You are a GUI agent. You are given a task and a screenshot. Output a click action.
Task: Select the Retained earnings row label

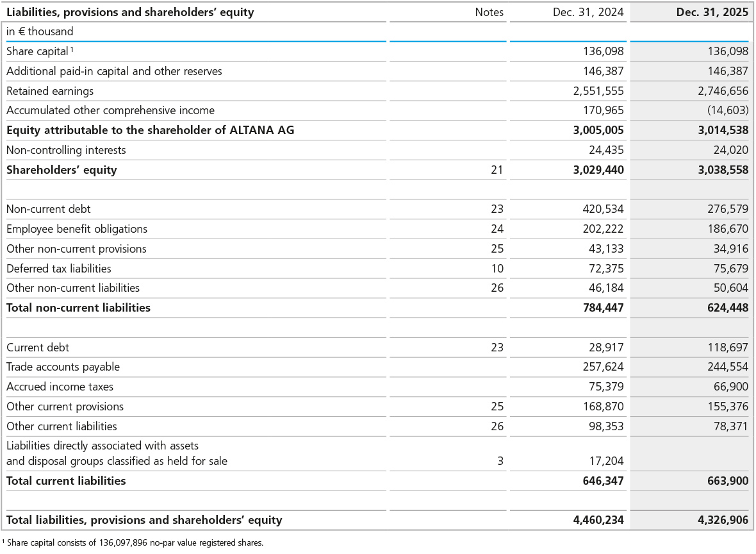[x=50, y=91]
